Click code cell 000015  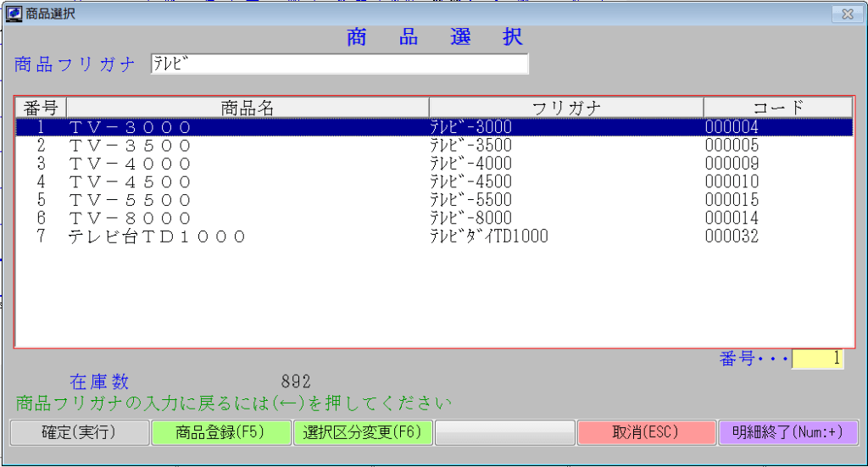pos(732,200)
